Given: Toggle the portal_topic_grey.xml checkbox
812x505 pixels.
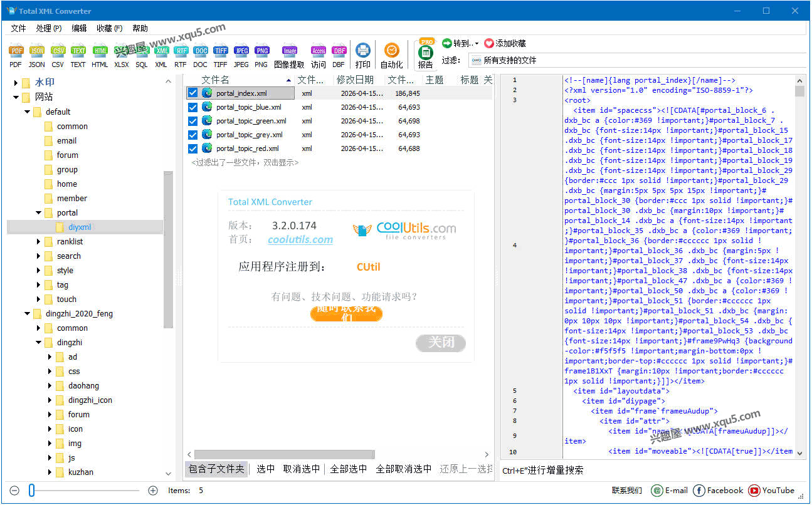Looking at the screenshot, I should click(193, 135).
